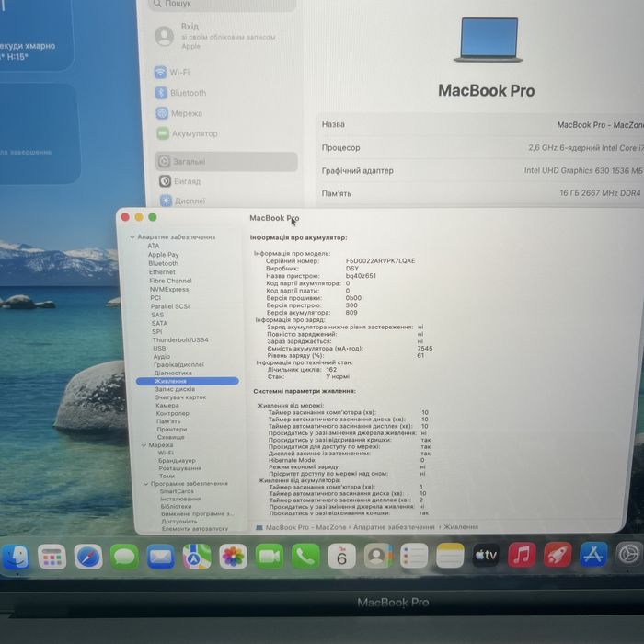The height and width of the screenshot is (644, 644).
Task: Select Брандмауер under Мережа
Action: pyautogui.click(x=177, y=461)
